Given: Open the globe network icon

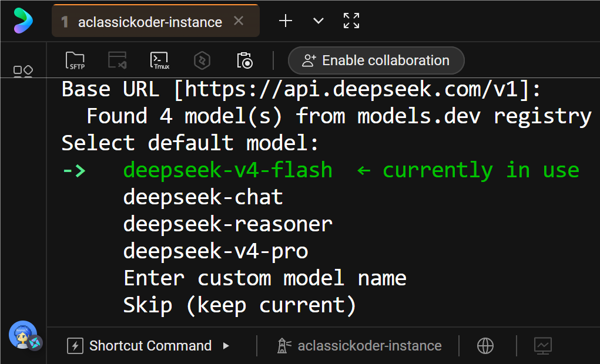Looking at the screenshot, I should (x=485, y=346).
